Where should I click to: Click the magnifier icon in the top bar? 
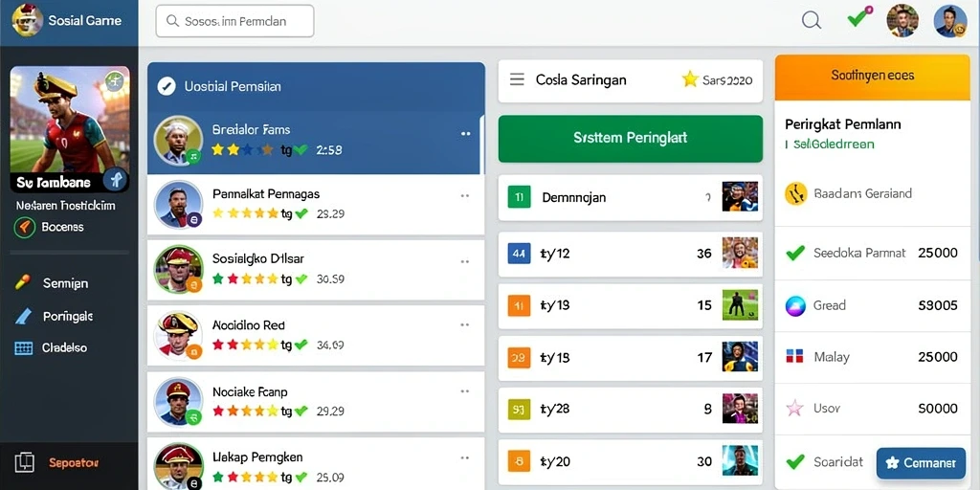(812, 21)
